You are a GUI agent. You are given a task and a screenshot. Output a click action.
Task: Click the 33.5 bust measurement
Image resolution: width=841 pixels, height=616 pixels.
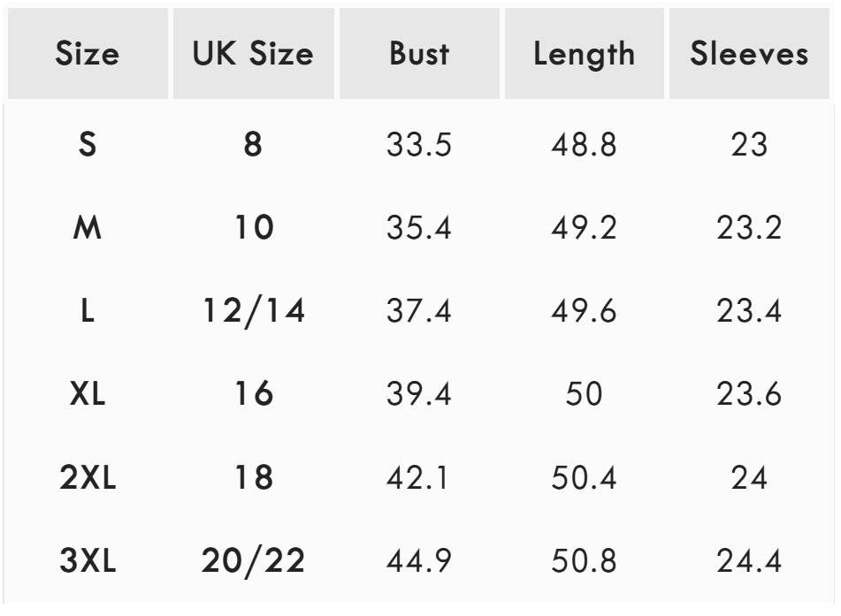click(419, 145)
